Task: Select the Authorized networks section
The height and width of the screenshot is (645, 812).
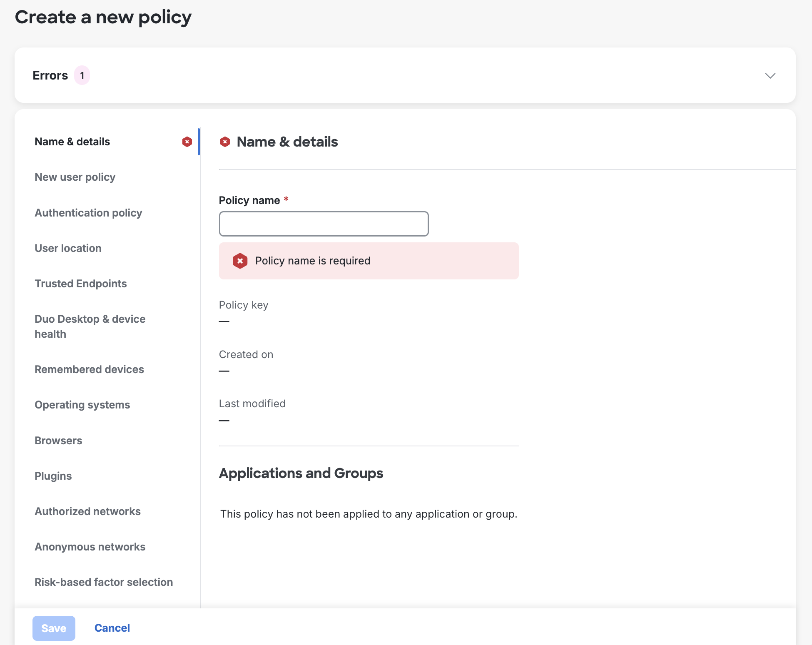Action: 87,511
